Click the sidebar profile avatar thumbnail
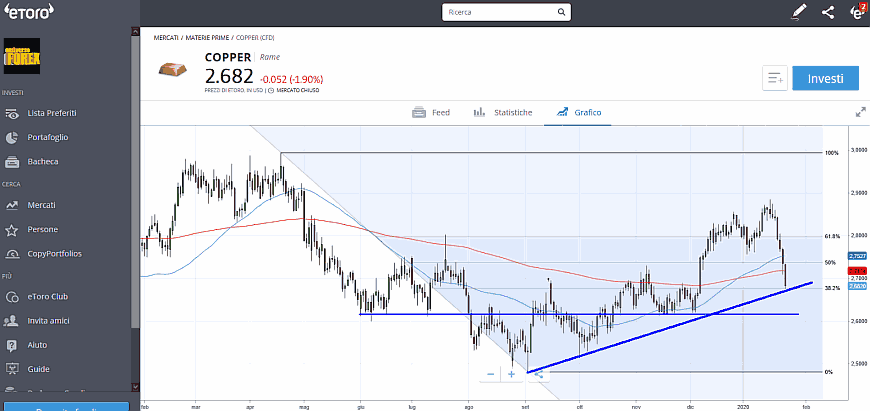 pyautogui.click(x=23, y=57)
